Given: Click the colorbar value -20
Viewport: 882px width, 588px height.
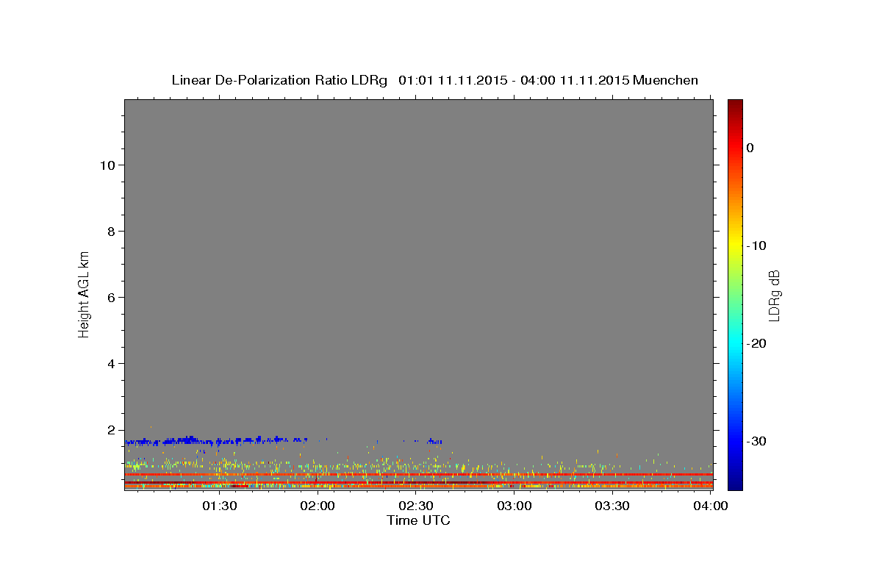Looking at the screenshot, I should (x=757, y=343).
